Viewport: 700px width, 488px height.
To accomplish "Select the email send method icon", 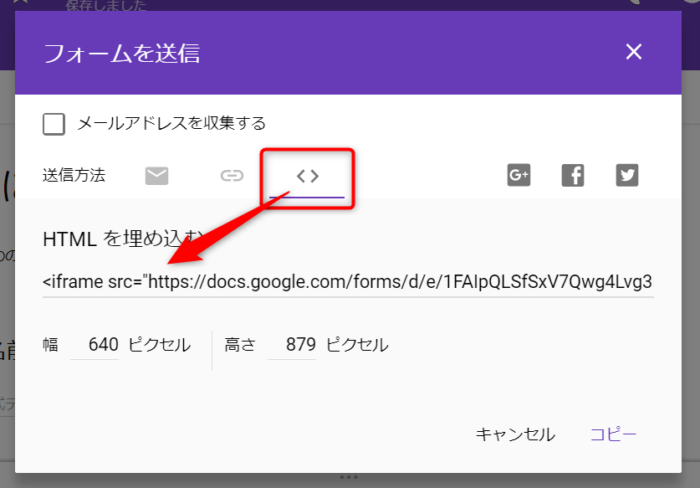I will 157,176.
